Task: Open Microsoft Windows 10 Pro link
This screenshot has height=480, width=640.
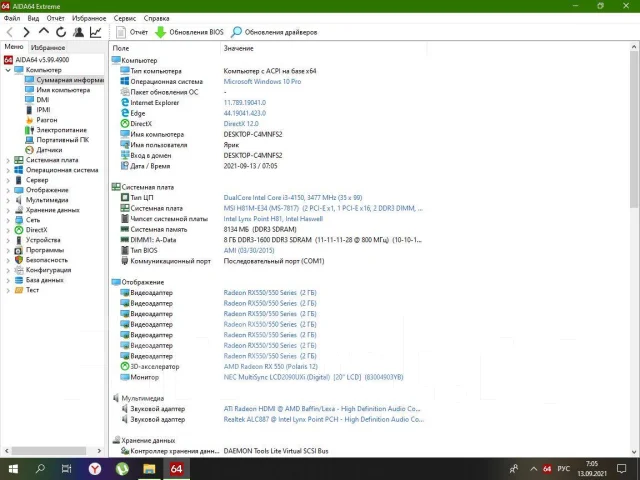Action: point(262,82)
